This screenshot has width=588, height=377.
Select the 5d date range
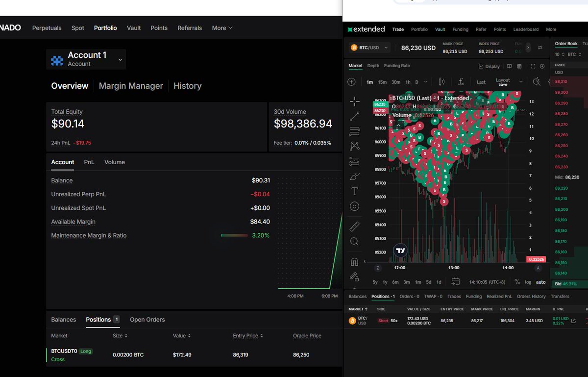429,282
